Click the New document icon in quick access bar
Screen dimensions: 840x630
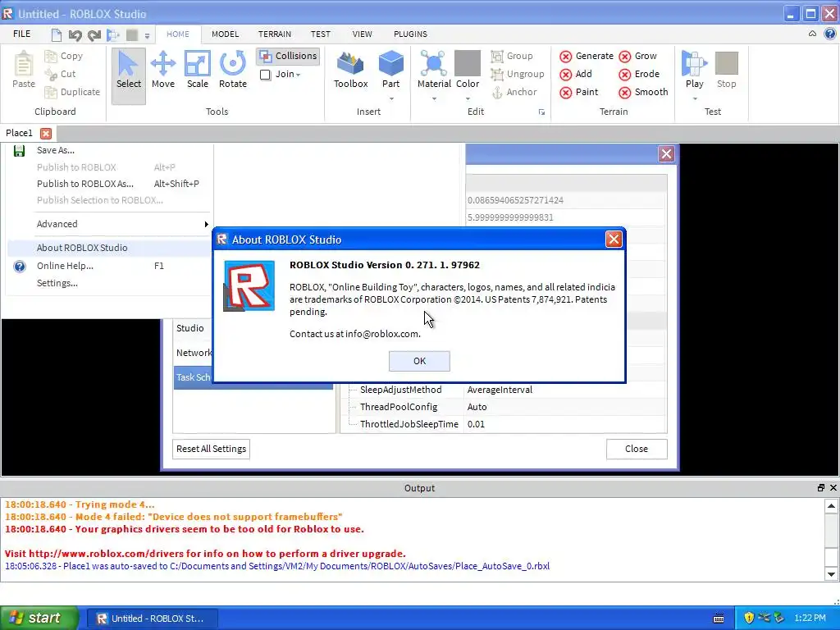(57, 35)
